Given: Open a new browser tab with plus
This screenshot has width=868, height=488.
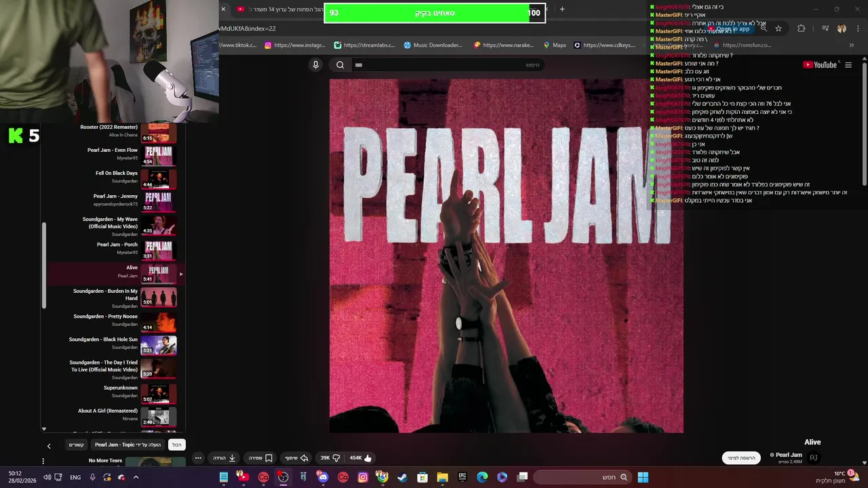Looking at the screenshot, I should pos(562,9).
